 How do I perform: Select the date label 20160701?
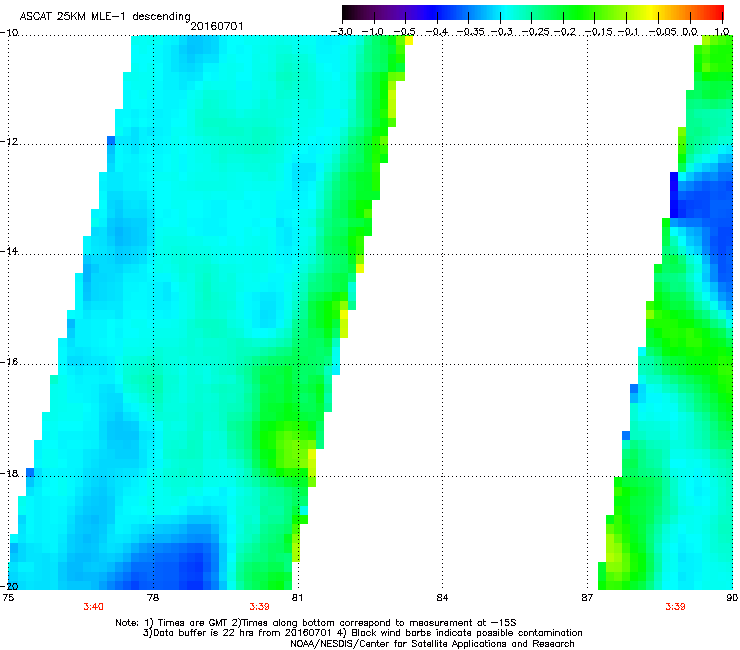[x=217, y=26]
